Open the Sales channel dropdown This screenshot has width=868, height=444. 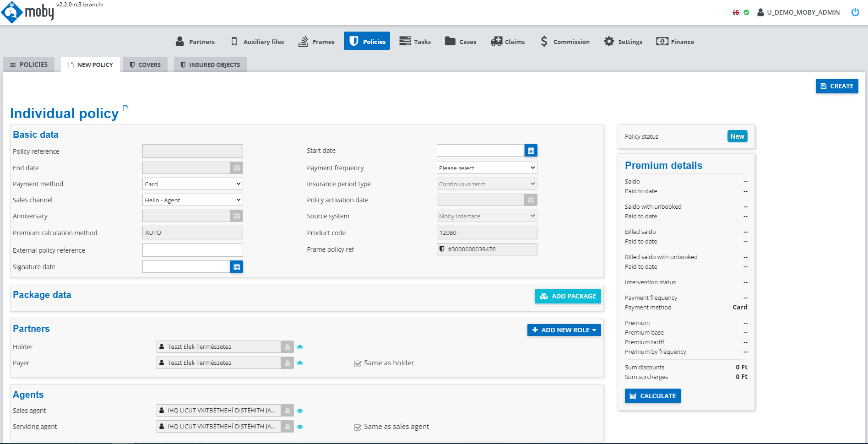pyautogui.click(x=192, y=200)
